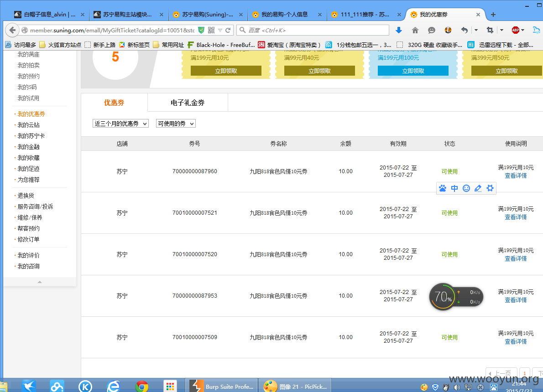The image size is (543, 392).
Task: Click the reload page icon
Action: [x=228, y=30]
